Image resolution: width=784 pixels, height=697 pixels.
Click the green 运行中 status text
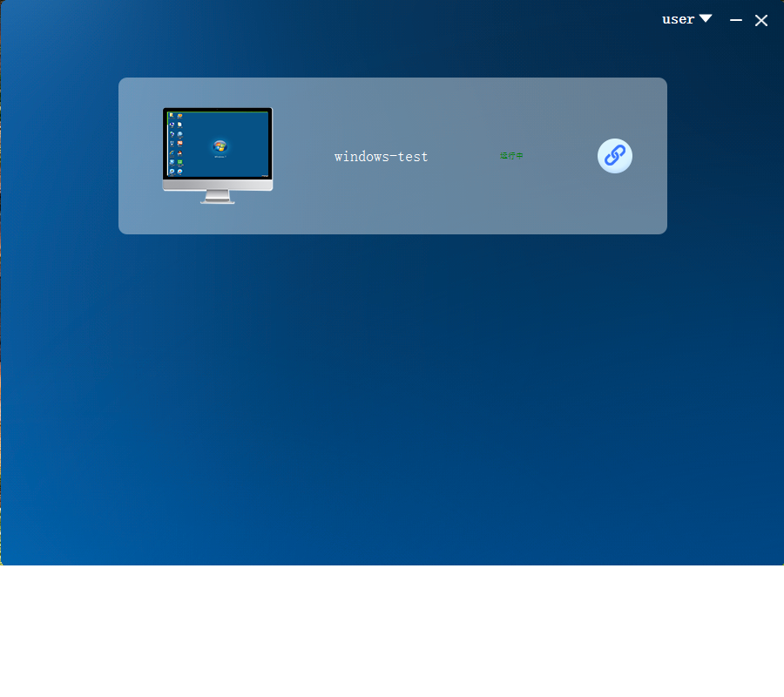tap(511, 156)
